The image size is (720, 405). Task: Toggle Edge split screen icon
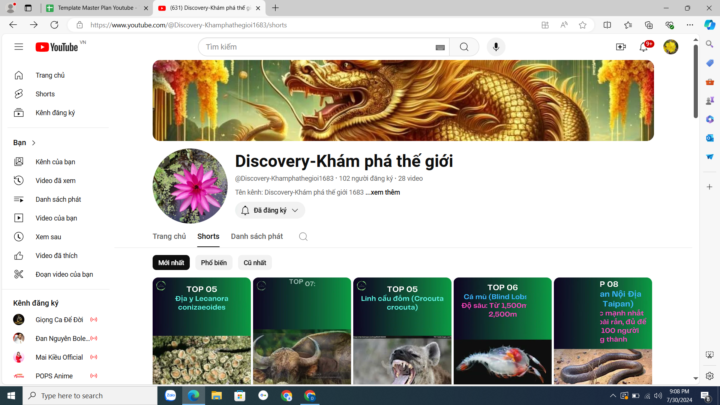pos(607,25)
